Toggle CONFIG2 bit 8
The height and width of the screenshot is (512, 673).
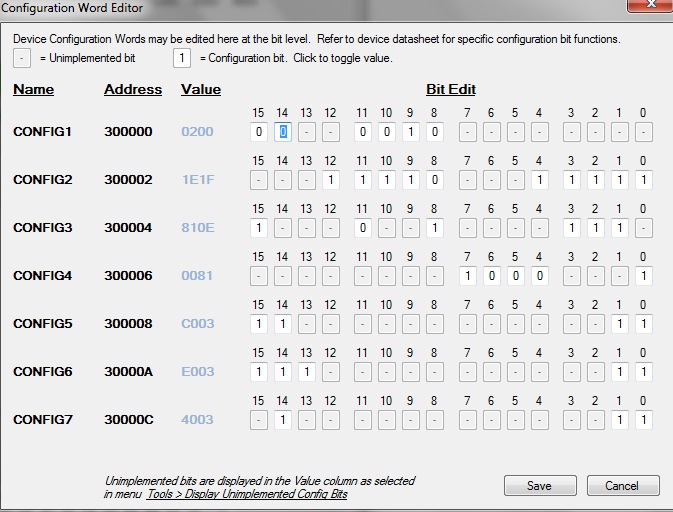435,180
